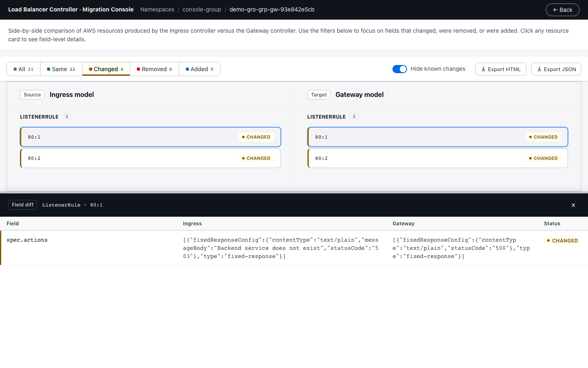Close the Field diff panel
The image size is (588, 368).
click(573, 205)
